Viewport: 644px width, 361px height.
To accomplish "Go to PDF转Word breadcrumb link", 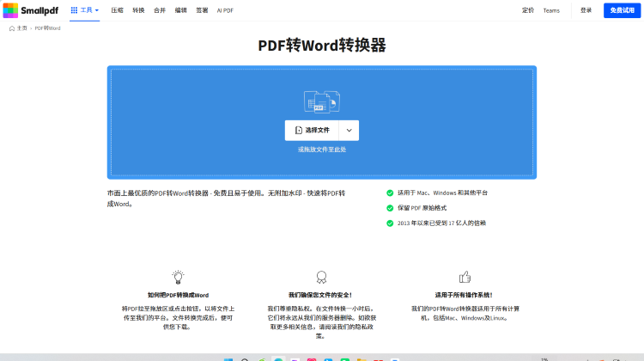I will pyautogui.click(x=47, y=28).
